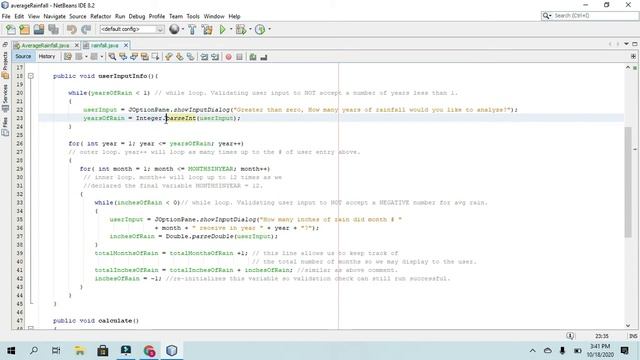This screenshot has width=640, height=360.
Task: Open the Run Project dropdown arrow
Action: coord(231,29)
